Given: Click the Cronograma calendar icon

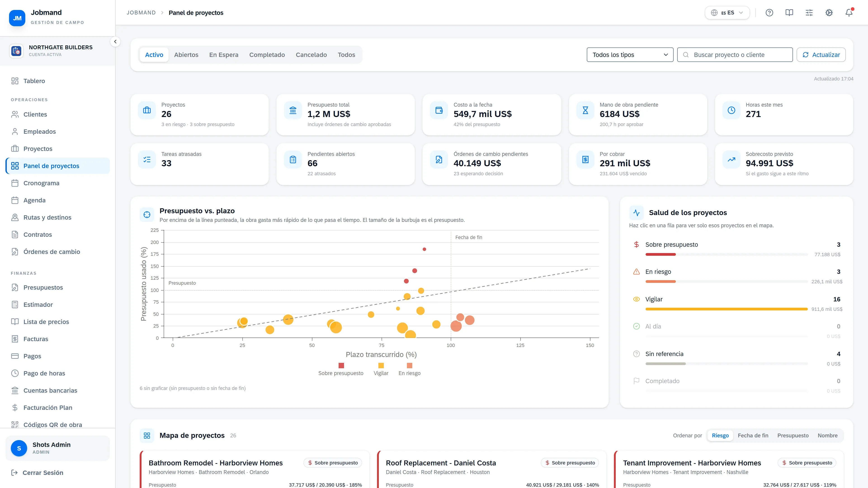Looking at the screenshot, I should [x=15, y=183].
